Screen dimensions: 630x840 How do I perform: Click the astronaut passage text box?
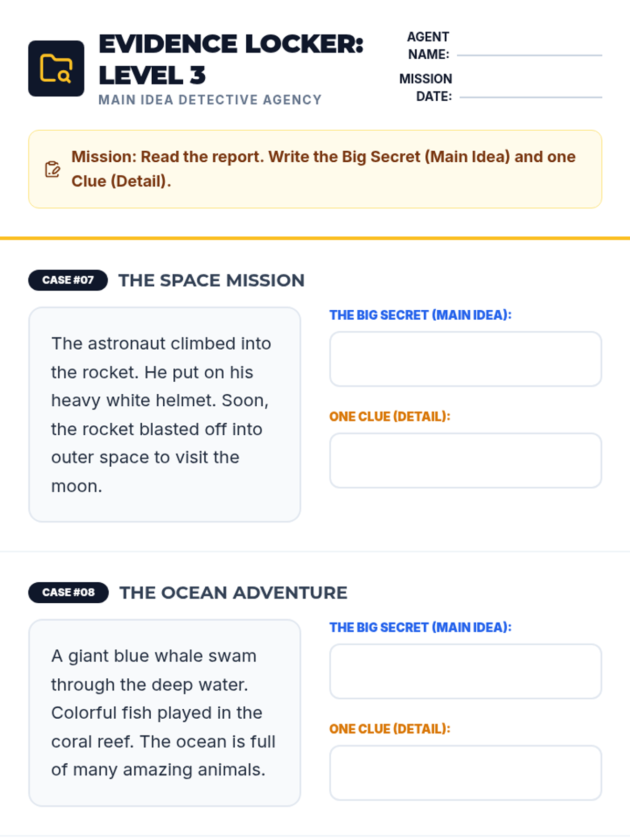(x=164, y=415)
